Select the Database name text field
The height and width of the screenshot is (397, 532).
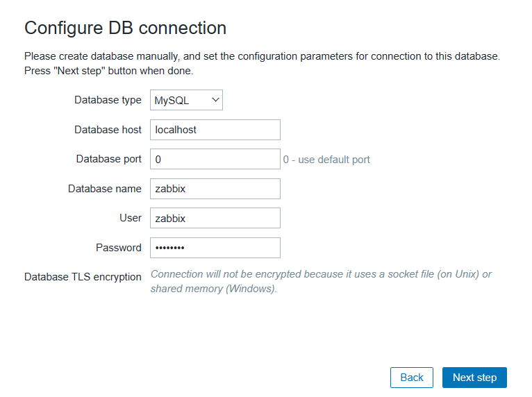click(x=215, y=189)
